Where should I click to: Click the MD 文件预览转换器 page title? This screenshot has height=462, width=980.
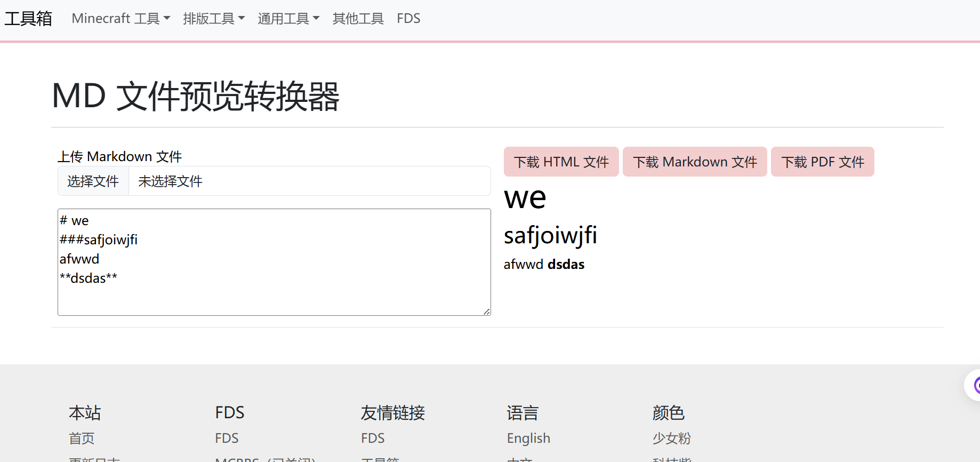196,97
